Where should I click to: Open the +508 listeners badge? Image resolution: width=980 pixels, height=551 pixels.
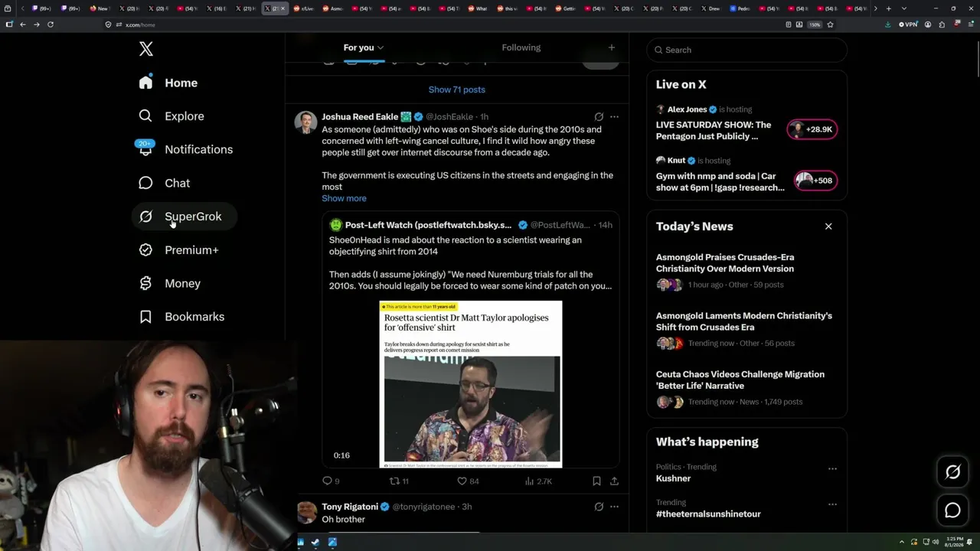[814, 181]
